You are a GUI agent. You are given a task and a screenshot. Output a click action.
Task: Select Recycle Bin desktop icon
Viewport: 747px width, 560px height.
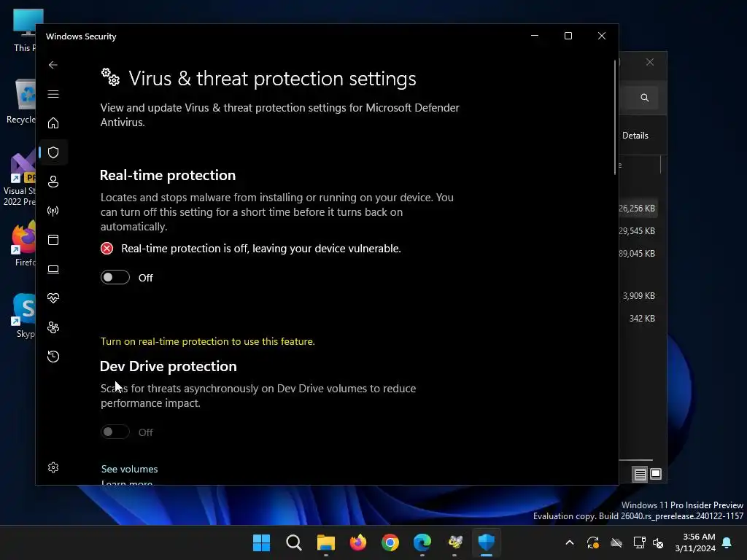21,101
